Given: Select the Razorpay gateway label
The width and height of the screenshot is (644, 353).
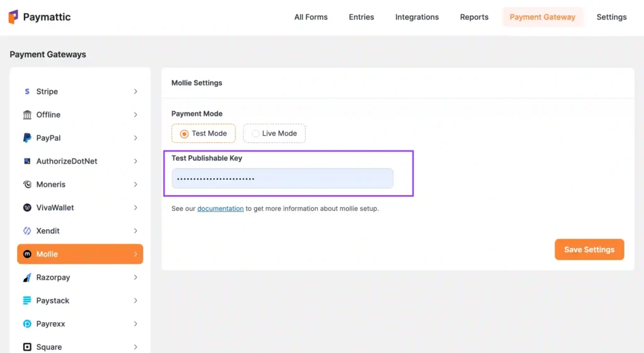Looking at the screenshot, I should click(x=53, y=277).
